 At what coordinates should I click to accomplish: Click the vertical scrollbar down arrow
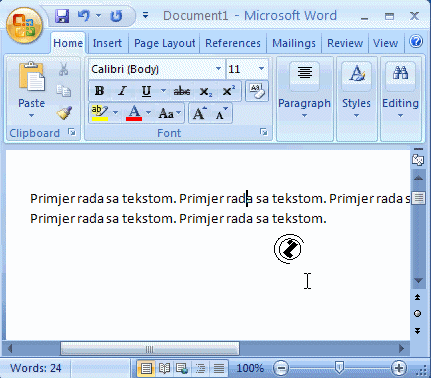click(x=418, y=280)
